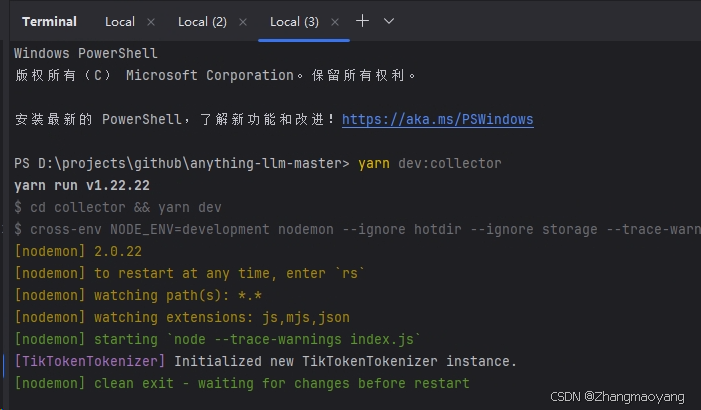This screenshot has height=410, width=701.
Task: Click the 'yarn run v1.22.22' line
Action: [82, 185]
